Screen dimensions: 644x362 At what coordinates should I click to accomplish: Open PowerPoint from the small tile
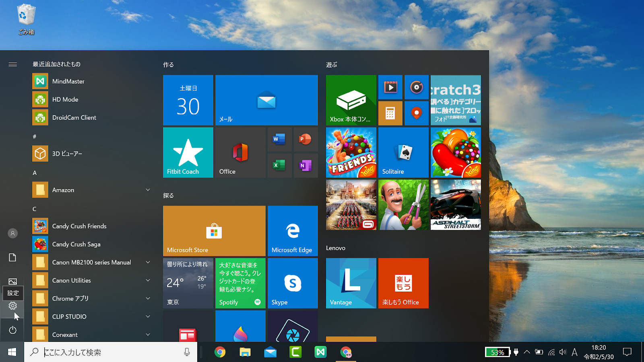(305, 140)
